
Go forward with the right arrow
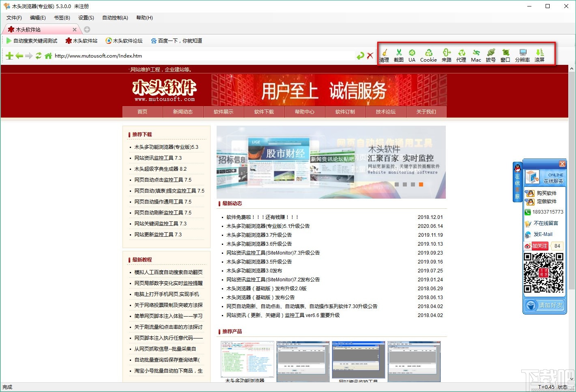29,56
